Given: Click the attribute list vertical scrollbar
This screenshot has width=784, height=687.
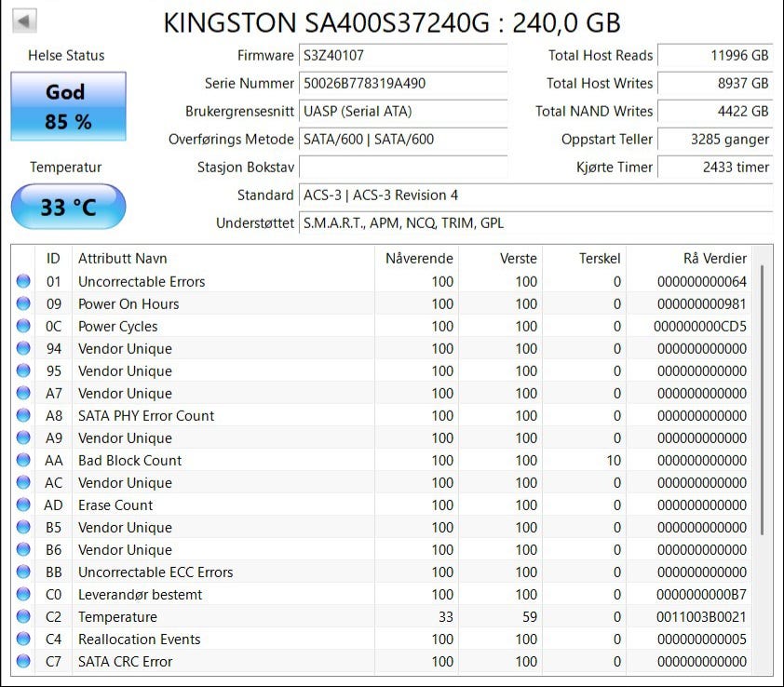Looking at the screenshot, I should [762, 400].
